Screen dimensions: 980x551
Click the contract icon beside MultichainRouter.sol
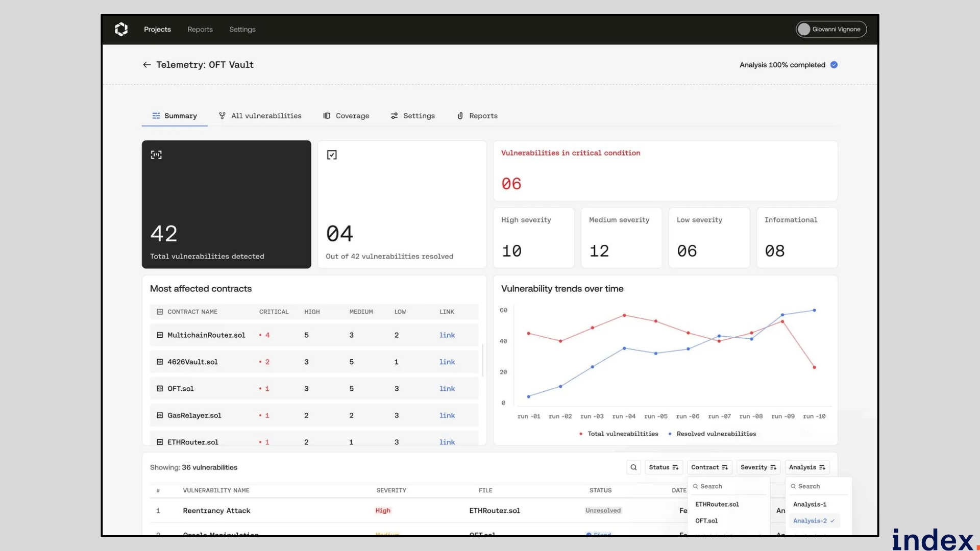point(160,335)
